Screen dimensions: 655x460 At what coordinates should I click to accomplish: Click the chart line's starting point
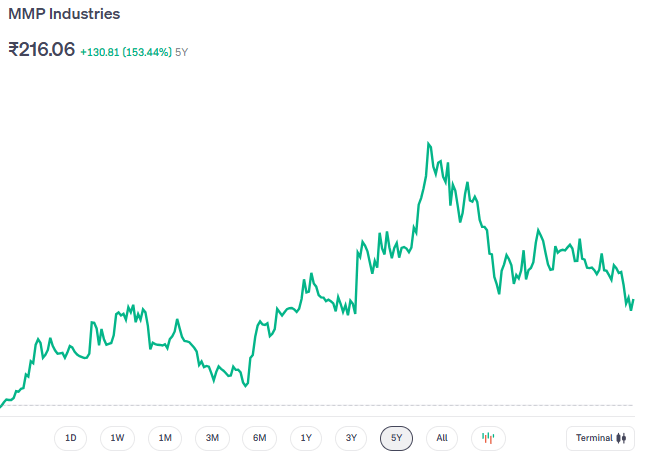tap(2, 405)
